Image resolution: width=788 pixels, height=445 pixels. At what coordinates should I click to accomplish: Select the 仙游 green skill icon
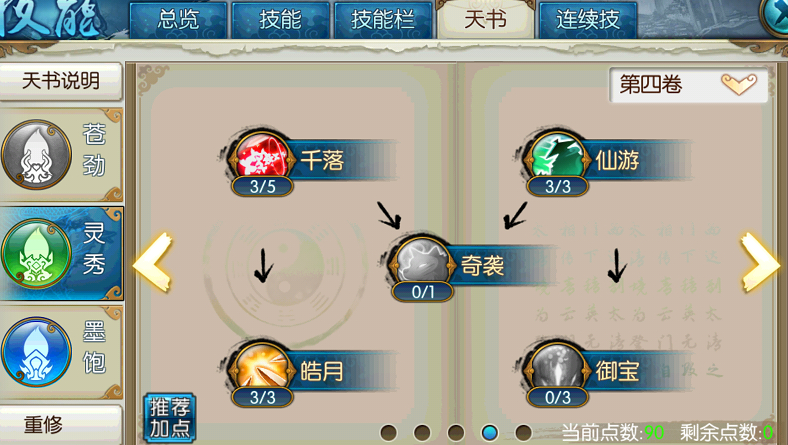(557, 157)
